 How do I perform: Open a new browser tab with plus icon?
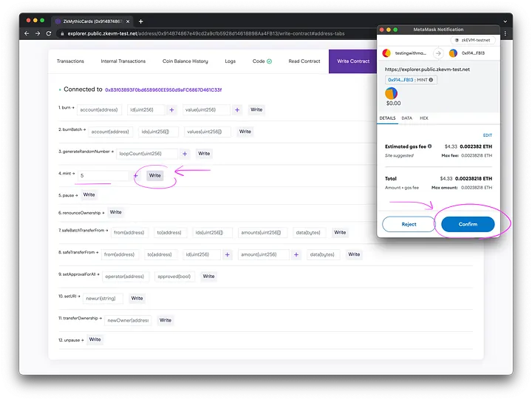click(141, 21)
